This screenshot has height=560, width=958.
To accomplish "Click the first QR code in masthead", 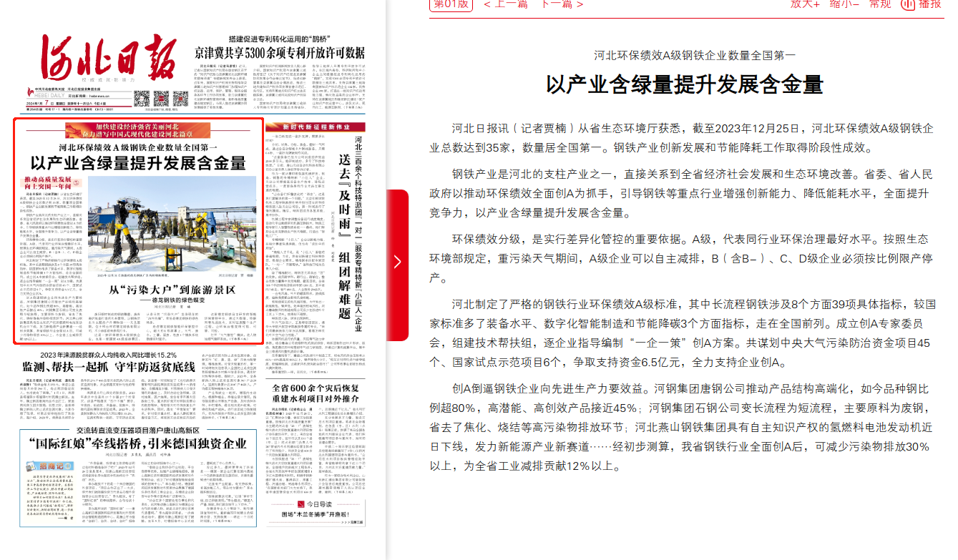I will (x=142, y=100).
